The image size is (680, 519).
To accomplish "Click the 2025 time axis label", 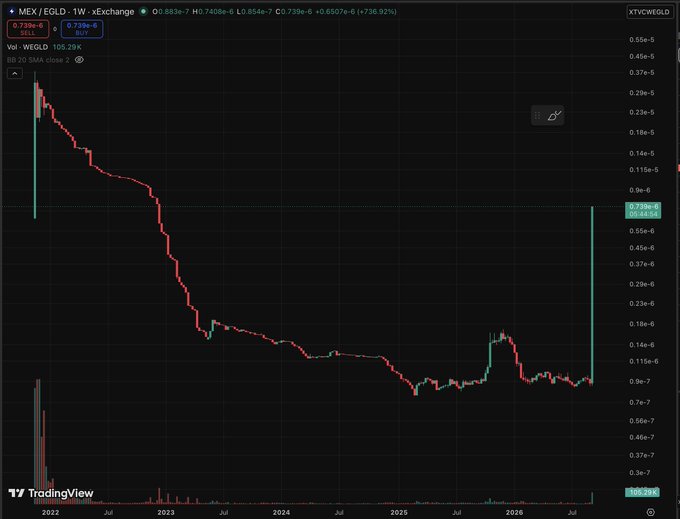I will coord(399,512).
